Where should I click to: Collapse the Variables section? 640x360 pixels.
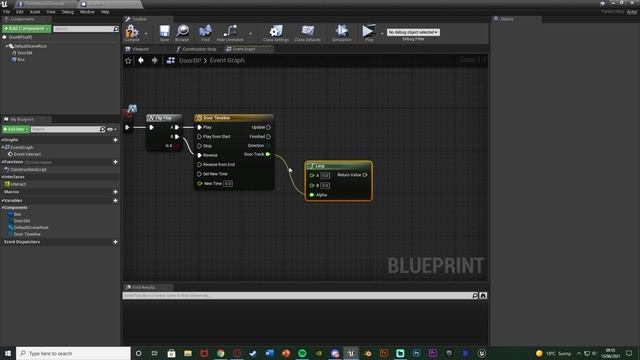pyautogui.click(x=2, y=200)
